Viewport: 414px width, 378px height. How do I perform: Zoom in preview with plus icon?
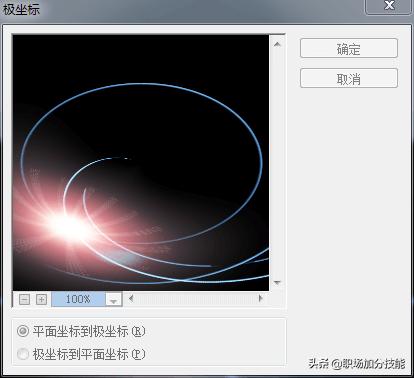pos(41,299)
